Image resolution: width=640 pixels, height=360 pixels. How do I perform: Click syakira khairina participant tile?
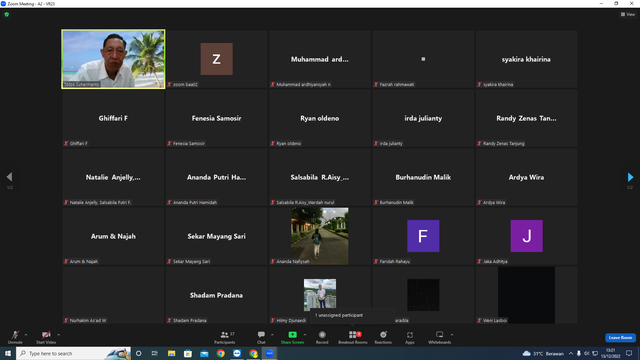[526, 59]
